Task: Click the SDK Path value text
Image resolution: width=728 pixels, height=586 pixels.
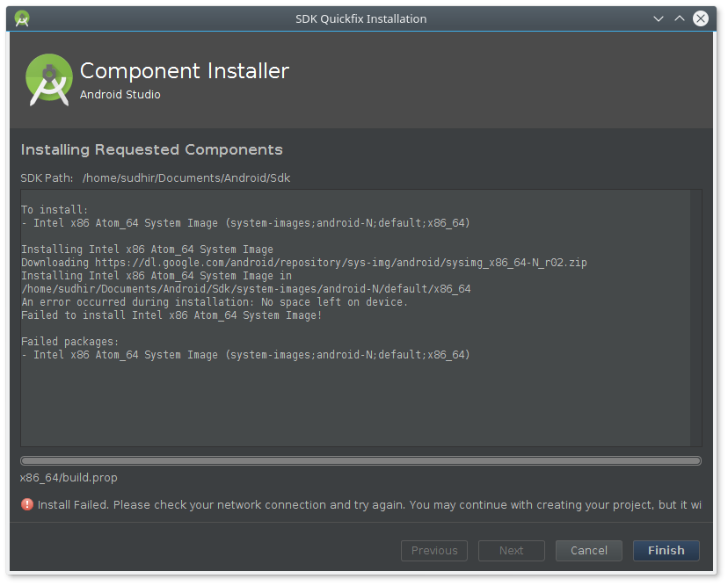Action: [x=186, y=177]
